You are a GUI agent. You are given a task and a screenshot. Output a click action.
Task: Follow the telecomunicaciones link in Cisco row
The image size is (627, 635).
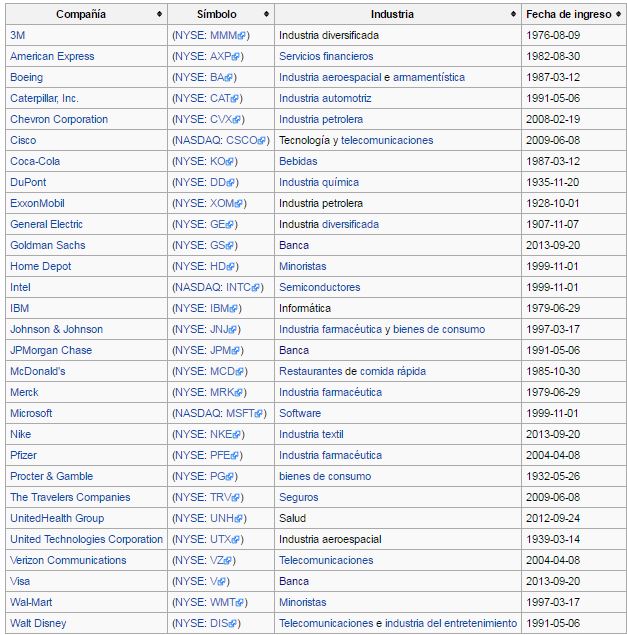pos(387,140)
